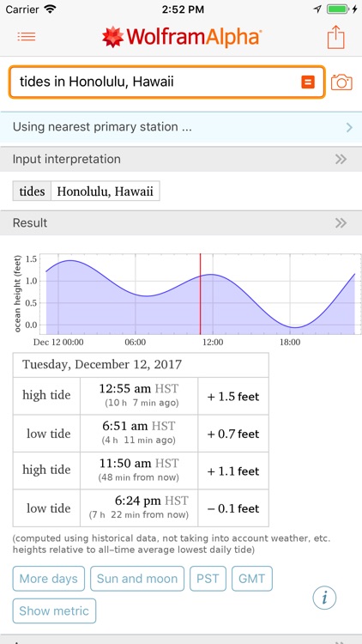Tap the 12:55 am HST time cell
This screenshot has width=362, height=644.
point(139,396)
